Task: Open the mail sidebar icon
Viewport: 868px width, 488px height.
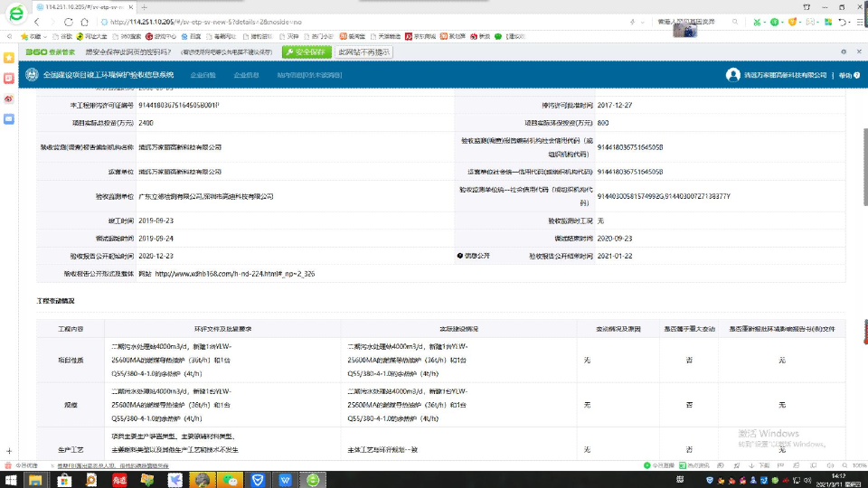Action: pos(9,118)
